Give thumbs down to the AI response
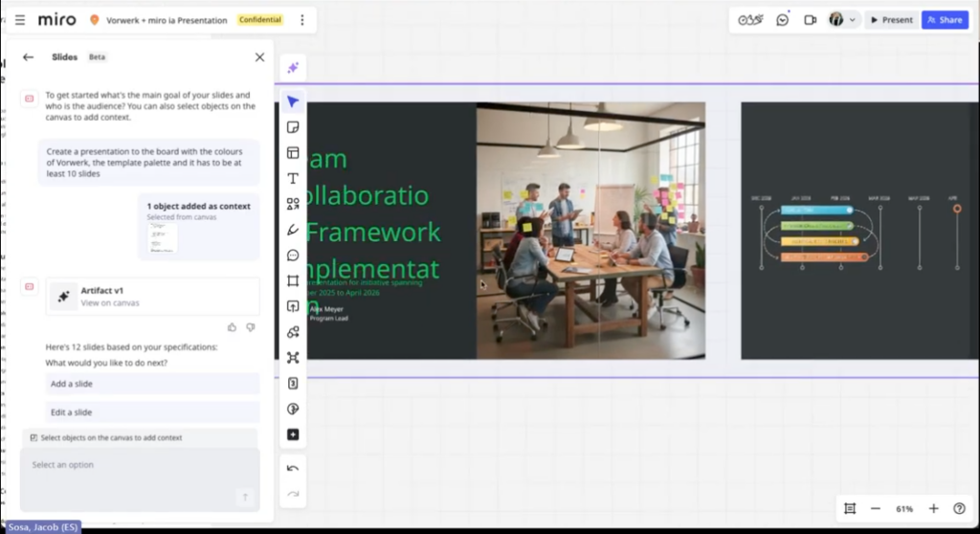 coord(251,327)
